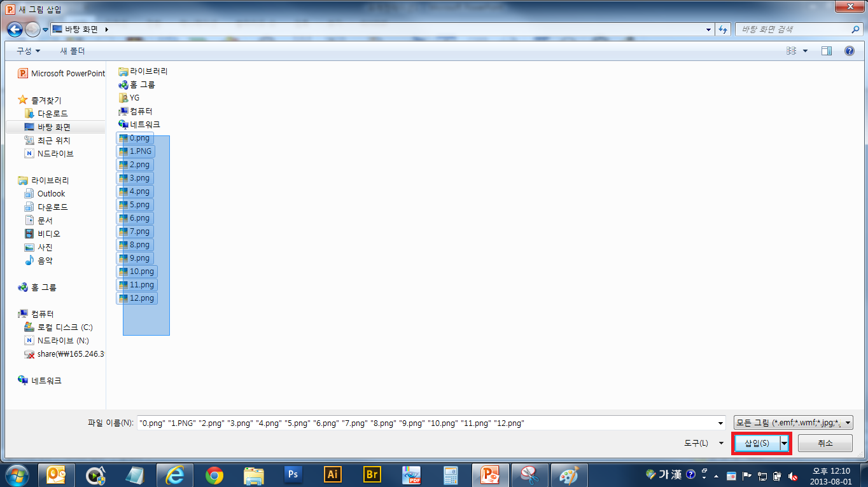Click the Back navigation arrow button
Screen dimensions: 868x487
click(x=15, y=29)
